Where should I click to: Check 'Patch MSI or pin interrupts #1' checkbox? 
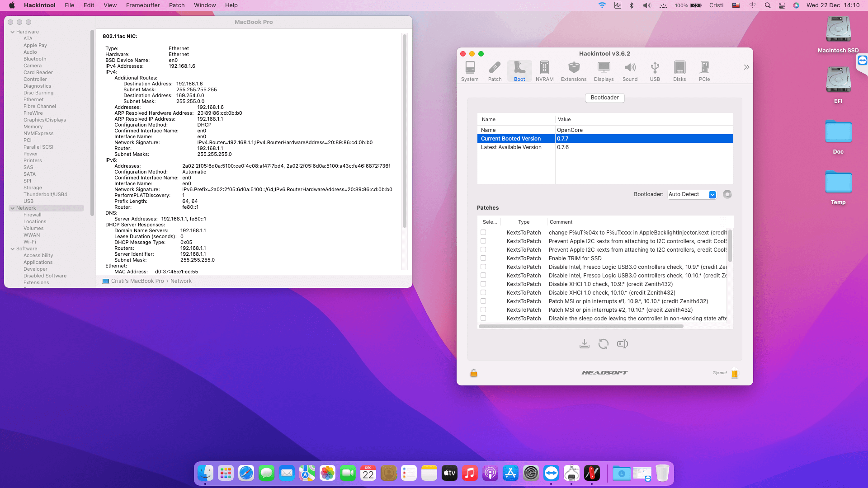tap(483, 301)
